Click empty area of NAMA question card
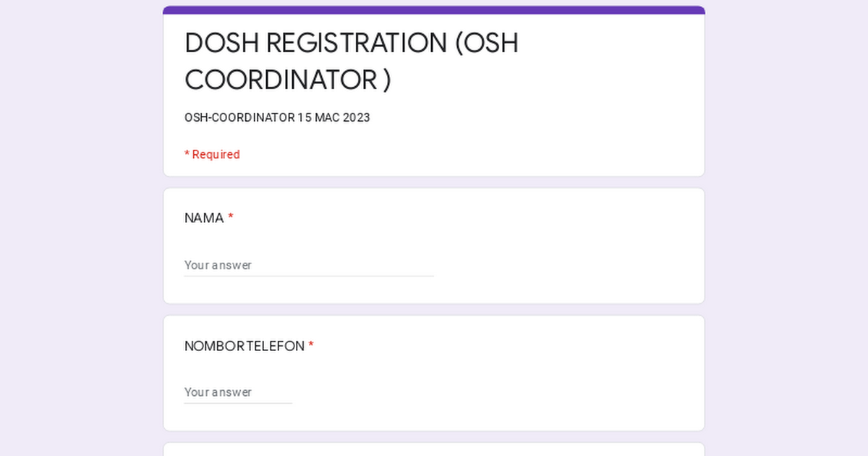The image size is (868, 456). pos(571,246)
